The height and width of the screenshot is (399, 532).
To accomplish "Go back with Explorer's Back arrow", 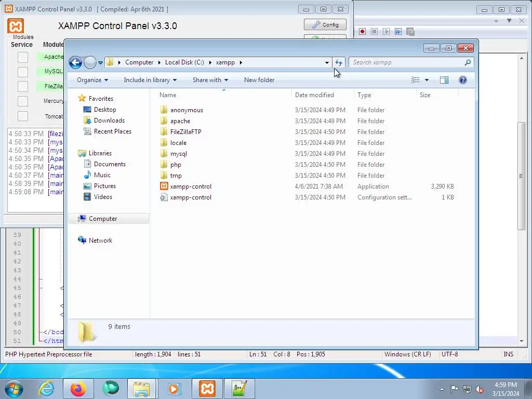I will coord(76,62).
